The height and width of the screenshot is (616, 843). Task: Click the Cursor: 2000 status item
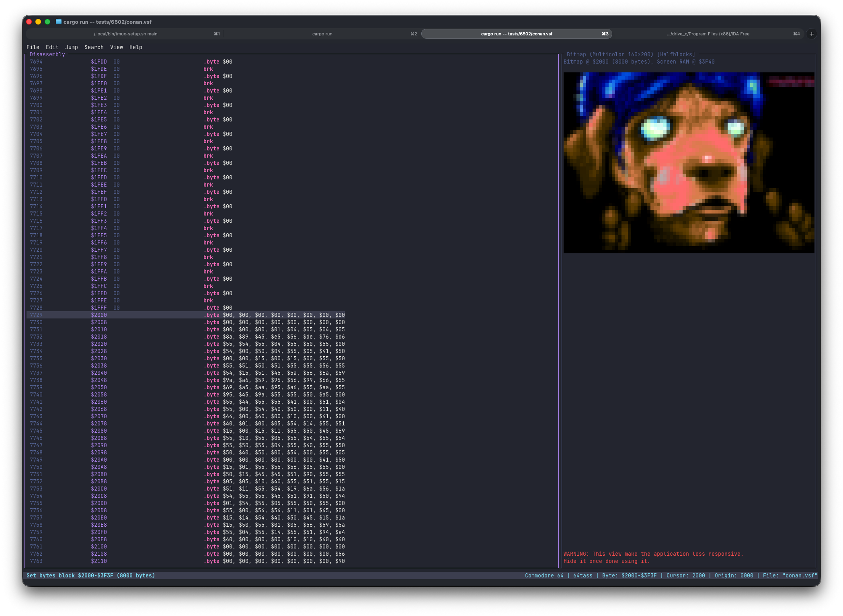(x=685, y=575)
